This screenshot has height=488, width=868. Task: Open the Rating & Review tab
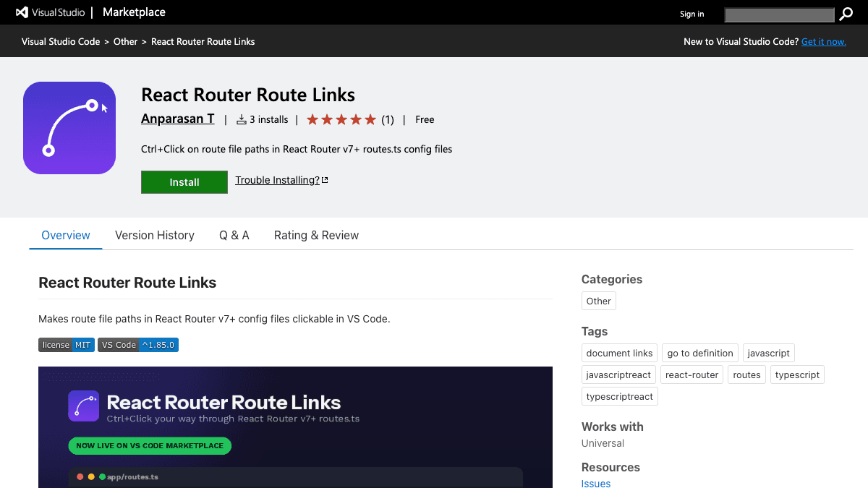click(316, 235)
